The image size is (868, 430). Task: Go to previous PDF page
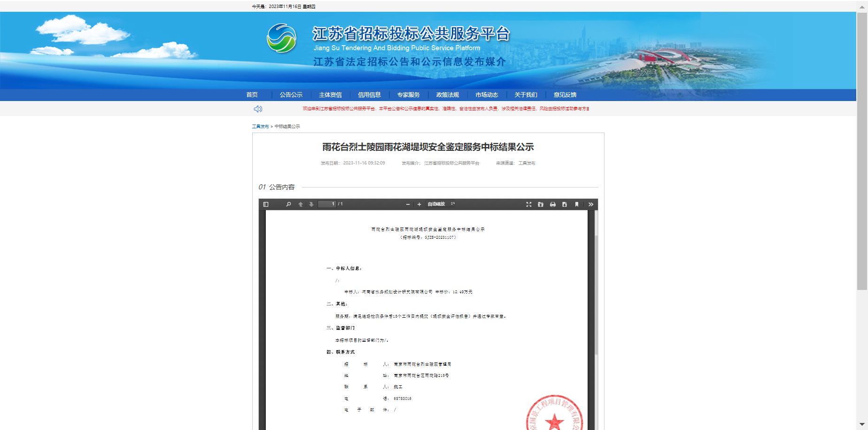coord(301,204)
